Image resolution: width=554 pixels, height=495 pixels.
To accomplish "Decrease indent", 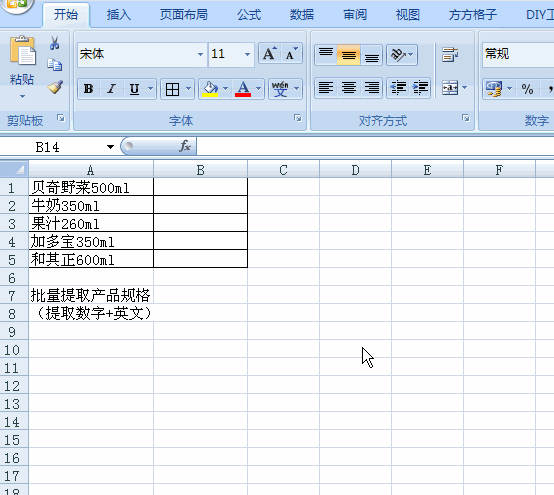I will 398,88.
